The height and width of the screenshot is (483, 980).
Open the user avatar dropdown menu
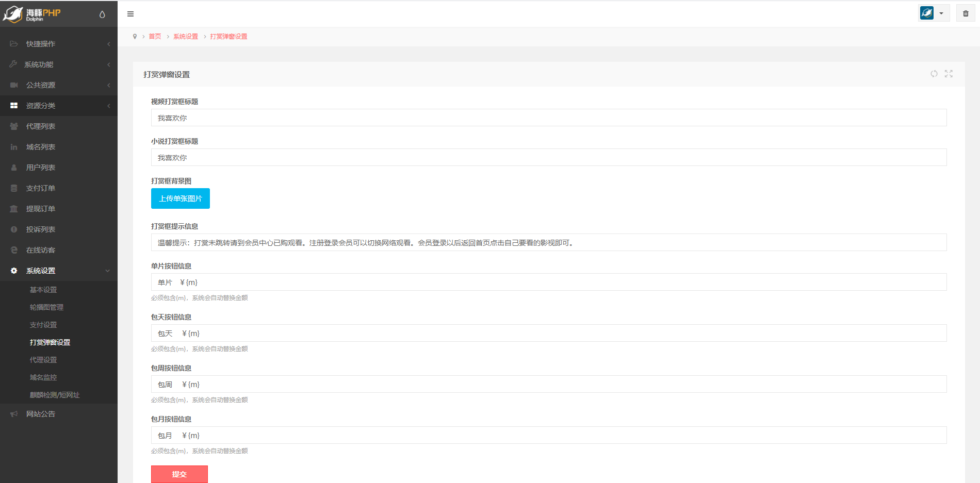coord(934,13)
